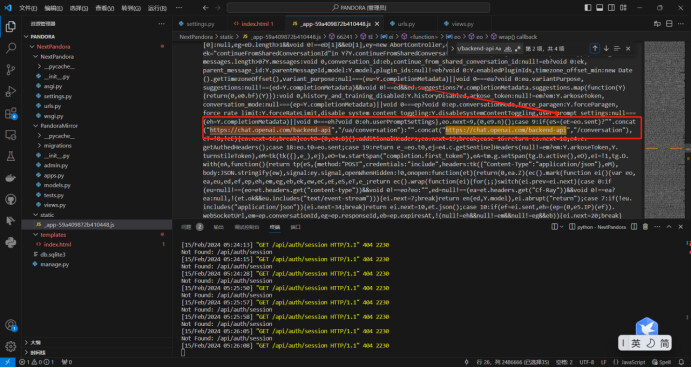This screenshot has width=692, height=368.
Task: Collapse the outer NextPandora folder
Action: (32, 46)
